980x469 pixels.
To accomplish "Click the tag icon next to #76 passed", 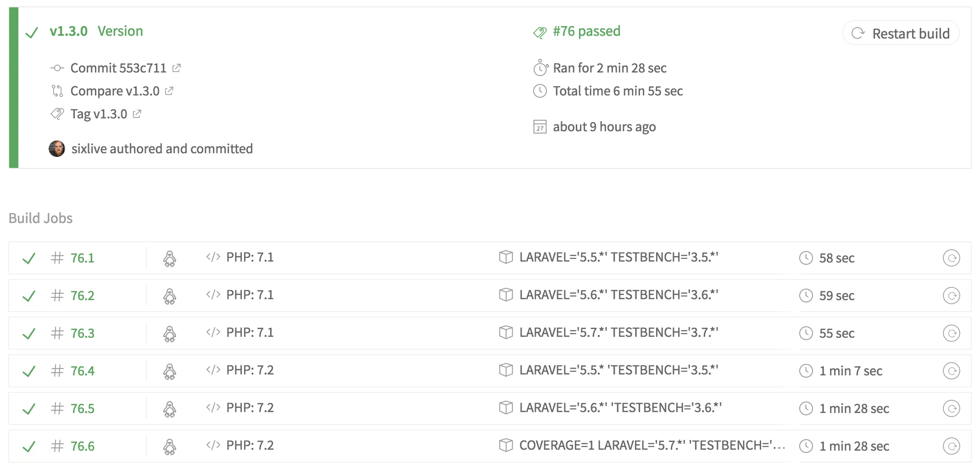I will point(540,32).
